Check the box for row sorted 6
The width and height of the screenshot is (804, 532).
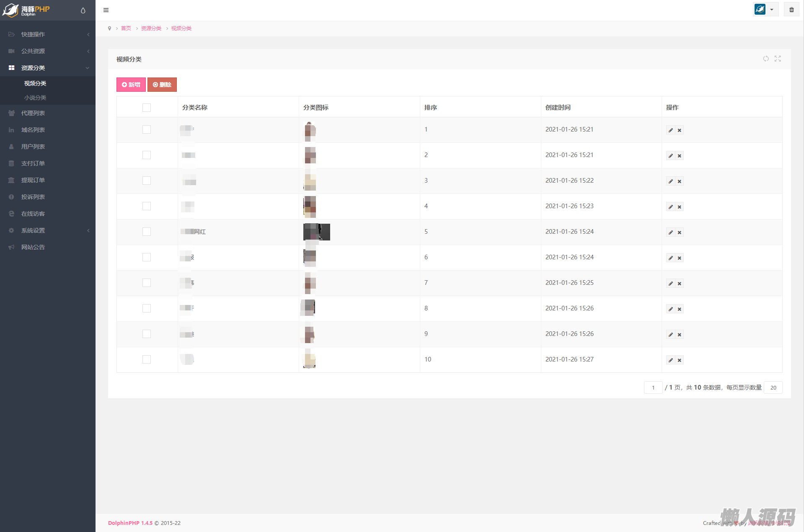[x=147, y=257]
